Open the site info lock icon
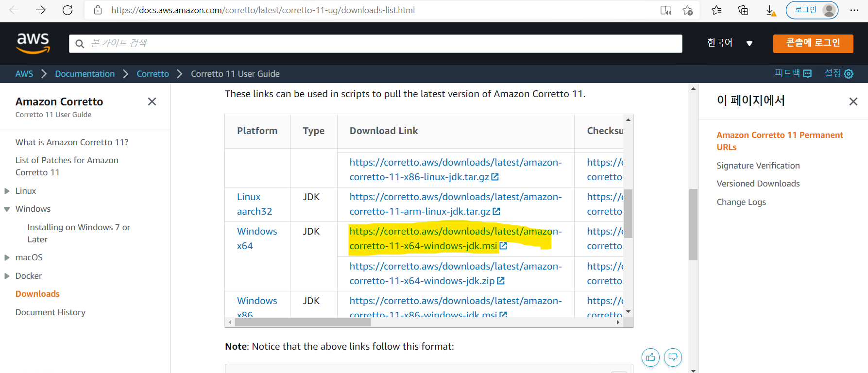868x373 pixels. tap(98, 10)
